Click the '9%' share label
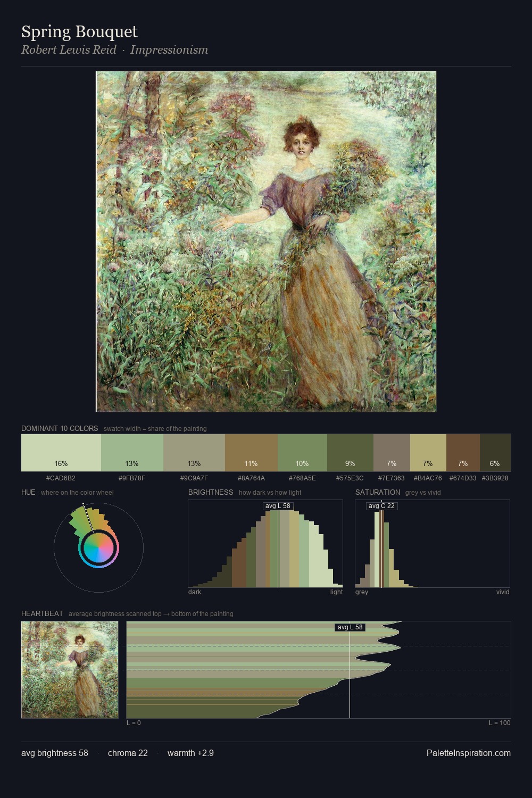Viewport: 532px width, 798px height. tap(350, 463)
